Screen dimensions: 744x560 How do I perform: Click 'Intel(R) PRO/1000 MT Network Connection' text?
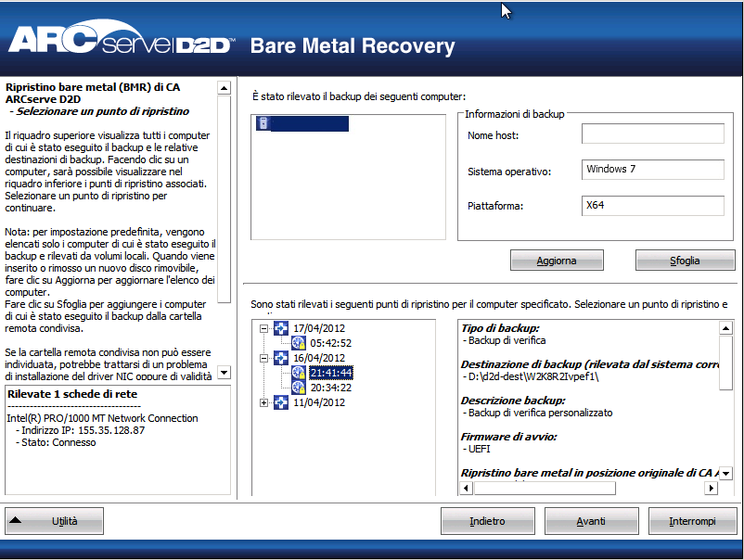pos(102,418)
